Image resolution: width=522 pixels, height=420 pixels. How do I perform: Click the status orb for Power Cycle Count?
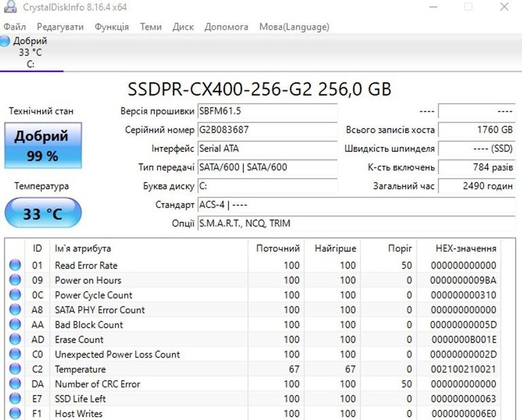point(15,294)
